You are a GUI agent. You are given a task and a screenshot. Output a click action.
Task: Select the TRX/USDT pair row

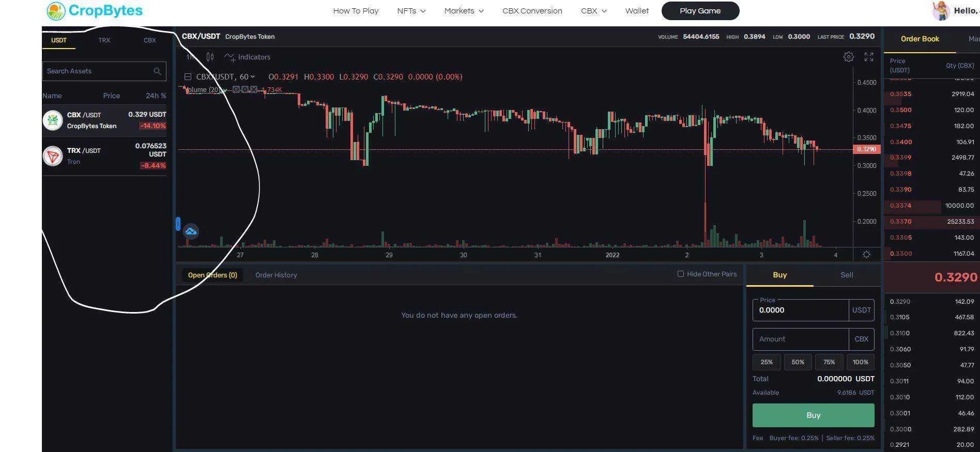[104, 156]
